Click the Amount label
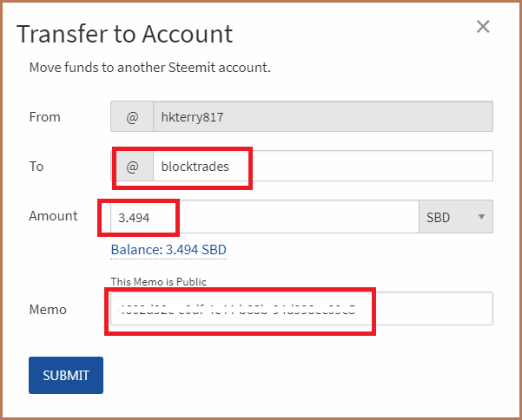This screenshot has height=420, width=522. [54, 216]
